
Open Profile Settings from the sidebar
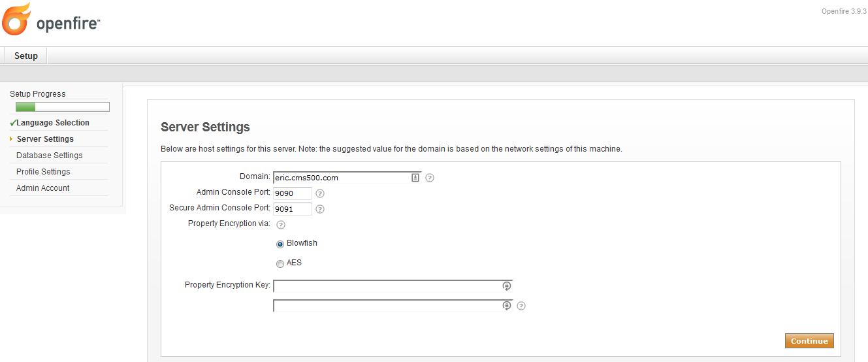pyautogui.click(x=43, y=172)
